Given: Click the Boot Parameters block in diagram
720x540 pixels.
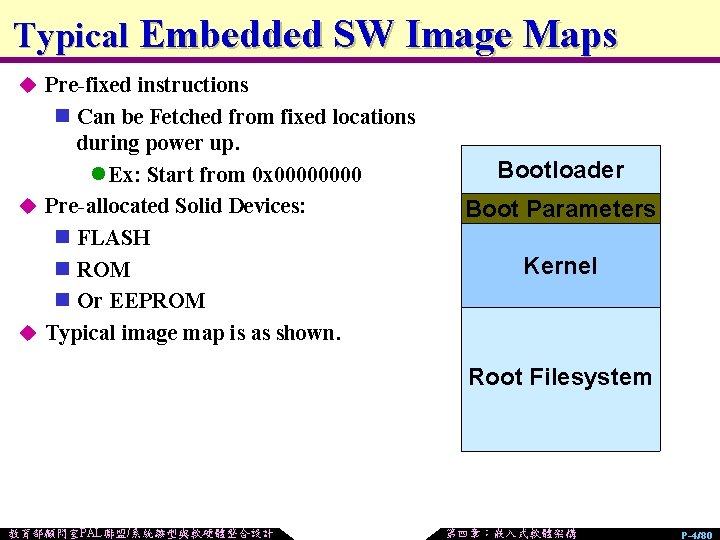Looking at the screenshot, I should coord(561,209).
